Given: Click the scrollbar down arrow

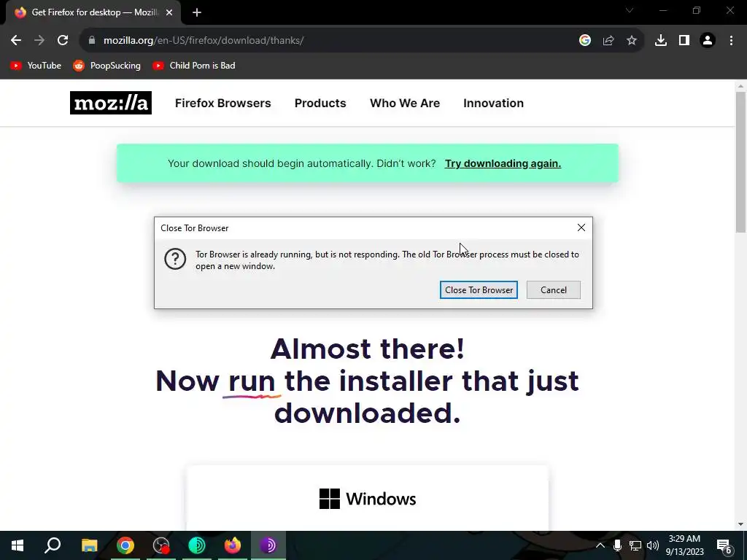Looking at the screenshot, I should [x=740, y=524].
